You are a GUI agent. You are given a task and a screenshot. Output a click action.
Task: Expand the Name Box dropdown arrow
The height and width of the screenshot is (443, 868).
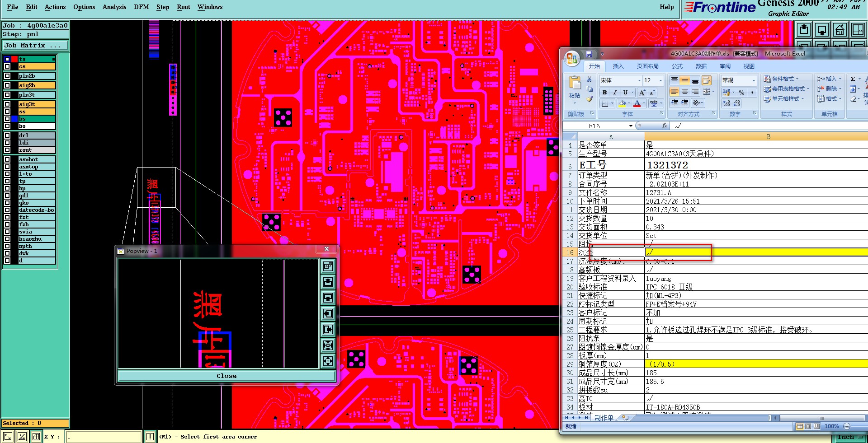pos(631,126)
